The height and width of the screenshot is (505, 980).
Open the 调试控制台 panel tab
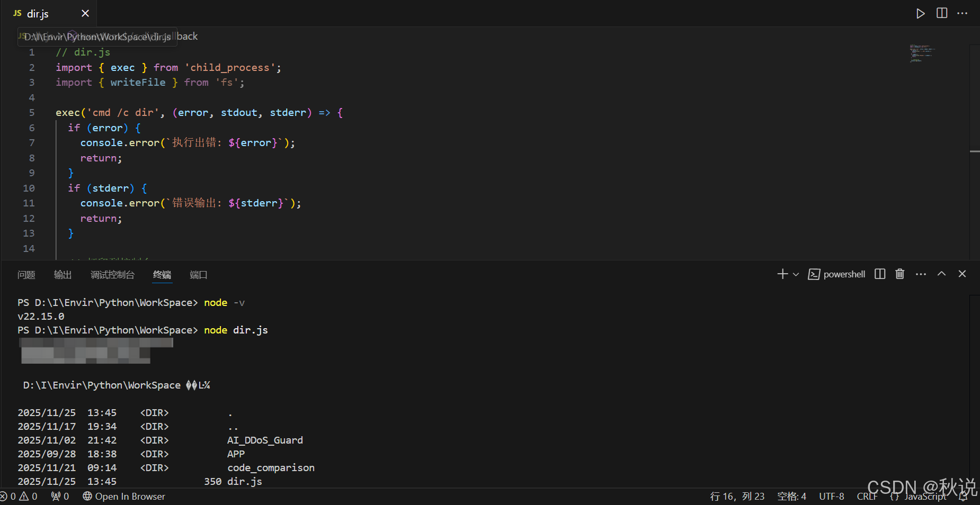112,275
